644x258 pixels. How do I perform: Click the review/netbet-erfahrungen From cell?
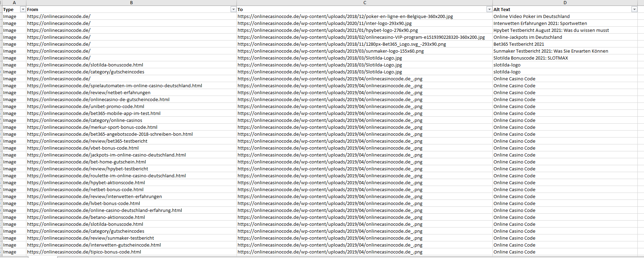coord(89,92)
